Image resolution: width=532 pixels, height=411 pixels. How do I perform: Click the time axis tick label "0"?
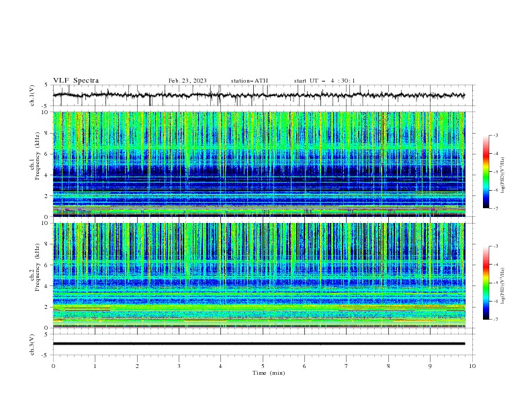pos(53,366)
